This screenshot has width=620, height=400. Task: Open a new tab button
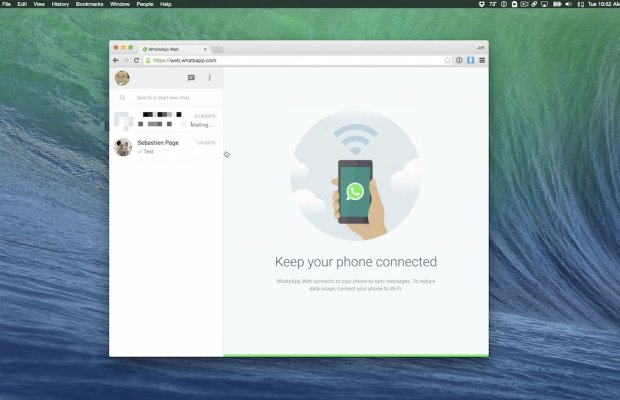tap(217, 49)
